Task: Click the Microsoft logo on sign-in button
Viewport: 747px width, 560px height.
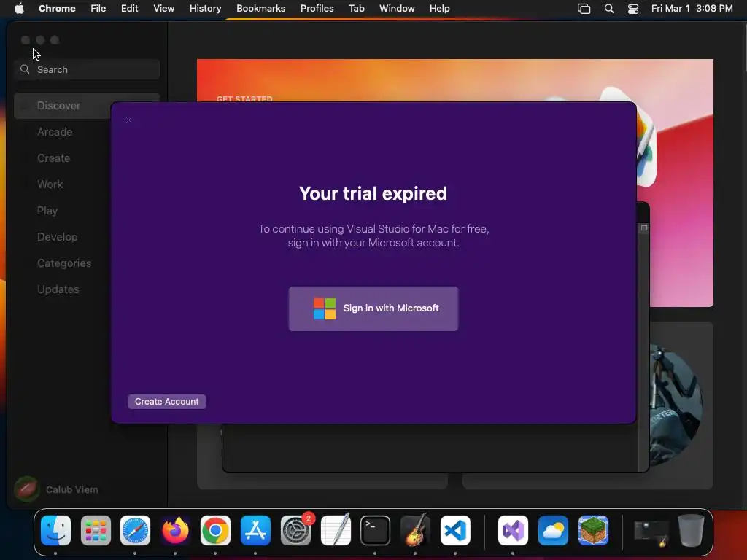Action: [x=325, y=308]
